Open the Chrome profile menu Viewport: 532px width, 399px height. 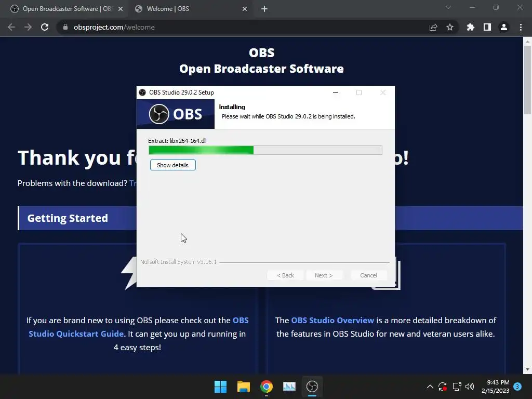504,27
